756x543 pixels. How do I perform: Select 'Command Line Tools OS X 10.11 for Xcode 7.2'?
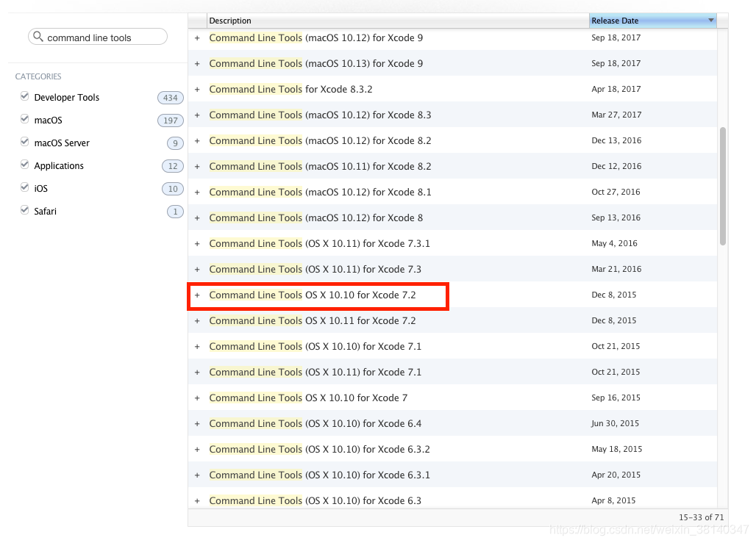[x=313, y=320]
